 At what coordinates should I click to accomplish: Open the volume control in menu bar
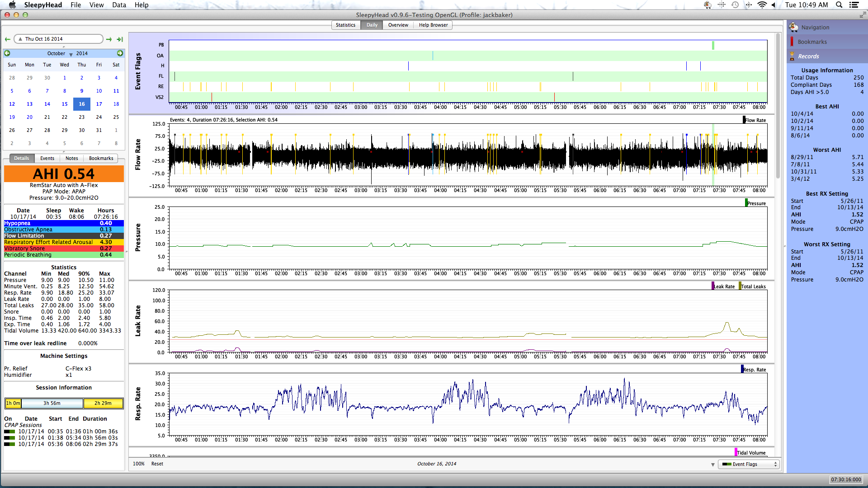pos(774,5)
